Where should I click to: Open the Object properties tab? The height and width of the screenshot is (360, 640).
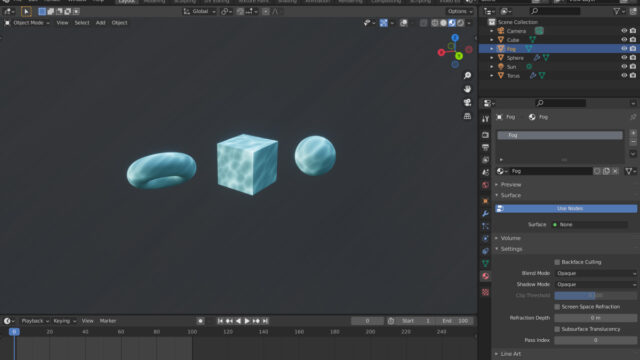tap(485, 201)
